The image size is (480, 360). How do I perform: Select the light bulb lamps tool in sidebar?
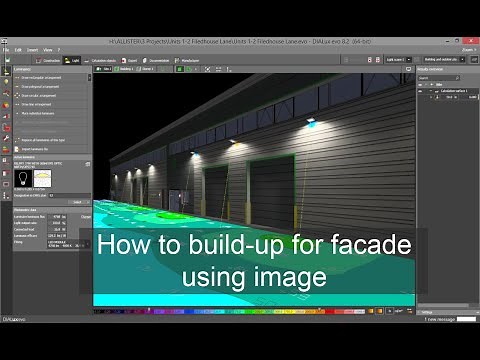(6, 82)
